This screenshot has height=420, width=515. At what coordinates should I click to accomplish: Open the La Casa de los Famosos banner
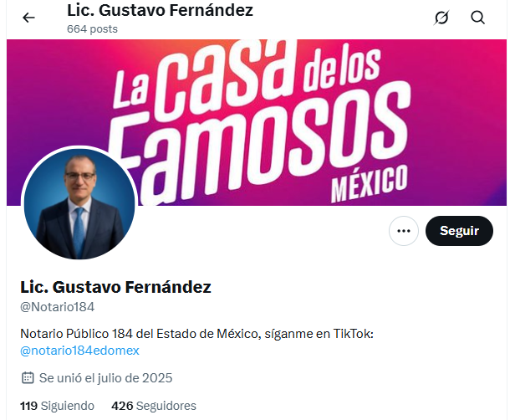coord(257,123)
